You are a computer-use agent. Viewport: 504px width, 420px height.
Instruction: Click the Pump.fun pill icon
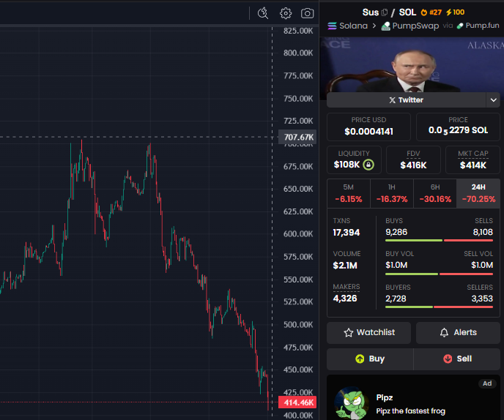click(x=460, y=26)
